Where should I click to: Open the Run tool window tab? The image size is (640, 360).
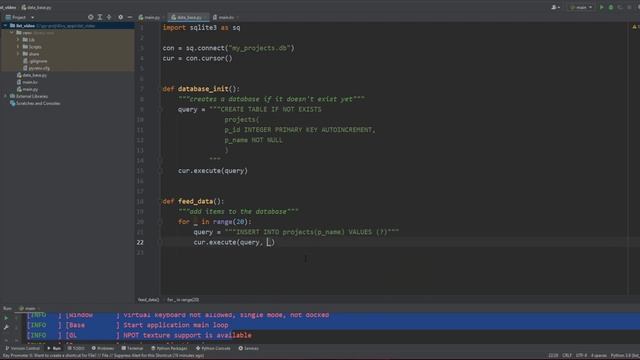54,348
